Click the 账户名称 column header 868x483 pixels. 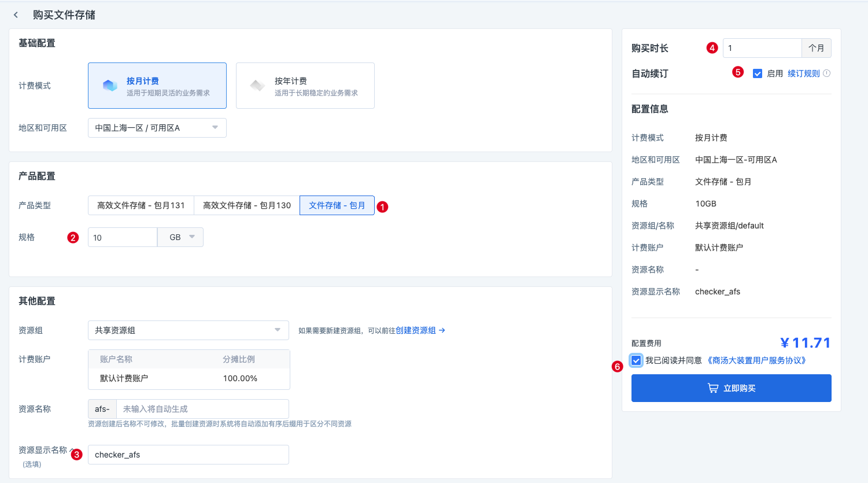click(116, 359)
